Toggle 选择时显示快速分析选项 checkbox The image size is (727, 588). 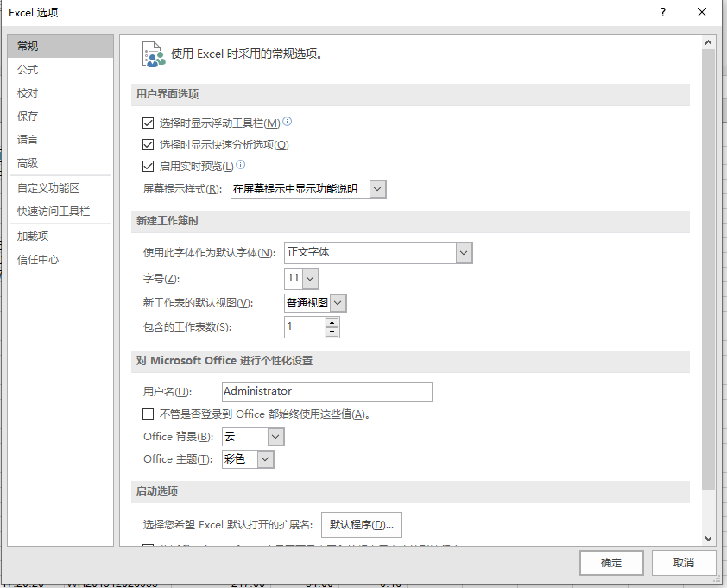click(x=148, y=145)
